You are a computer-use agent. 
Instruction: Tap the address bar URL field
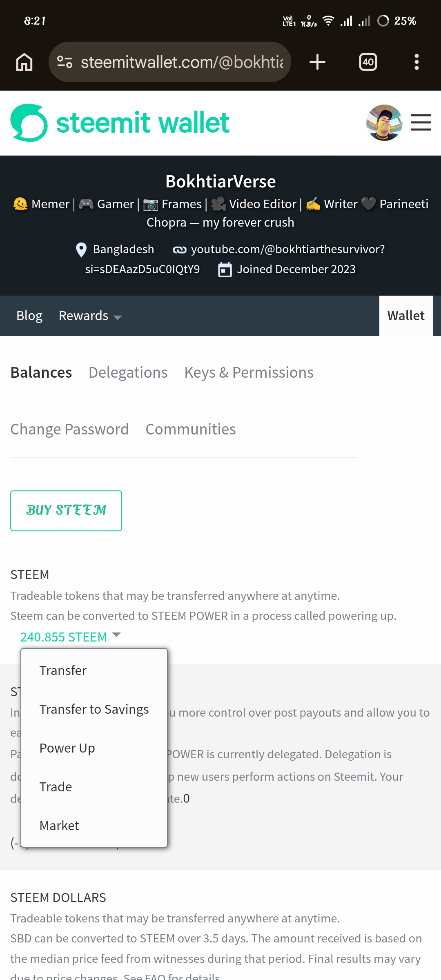181,62
